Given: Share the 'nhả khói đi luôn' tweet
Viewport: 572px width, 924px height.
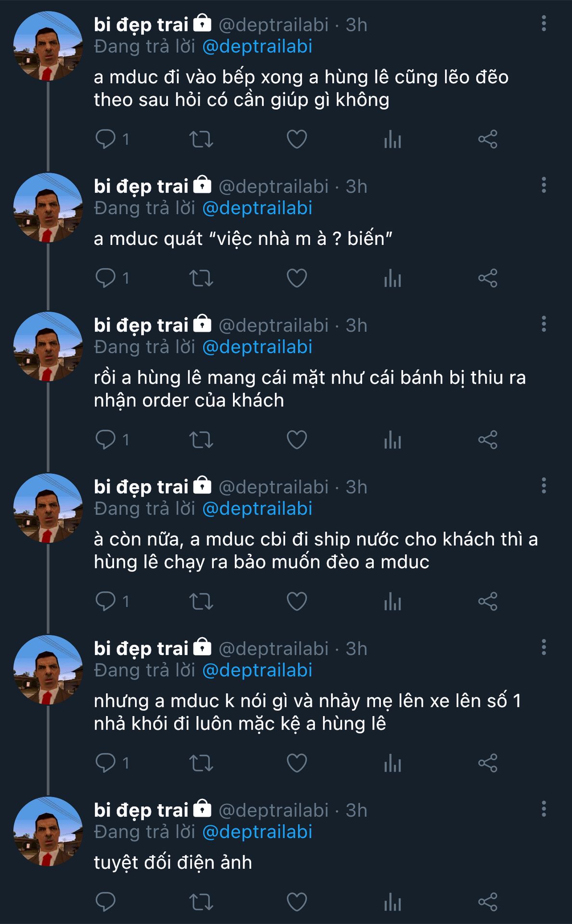Looking at the screenshot, I should coord(488,763).
